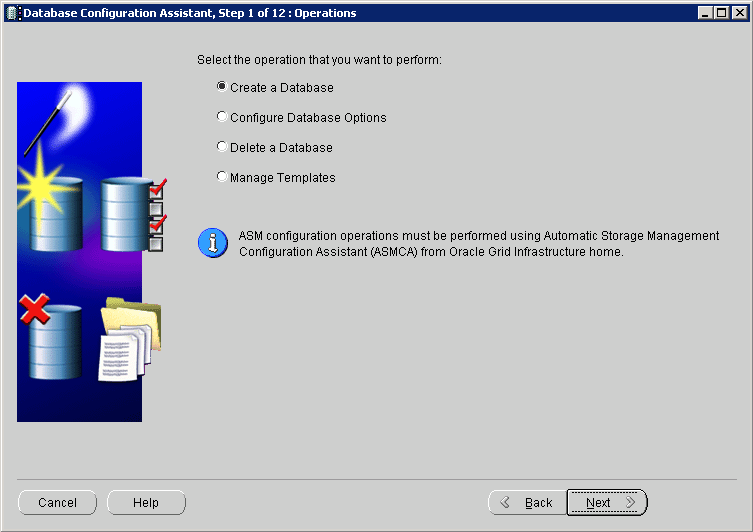The height and width of the screenshot is (532, 753).
Task: Choose Configure Database Options radio button
Action: 221,116
